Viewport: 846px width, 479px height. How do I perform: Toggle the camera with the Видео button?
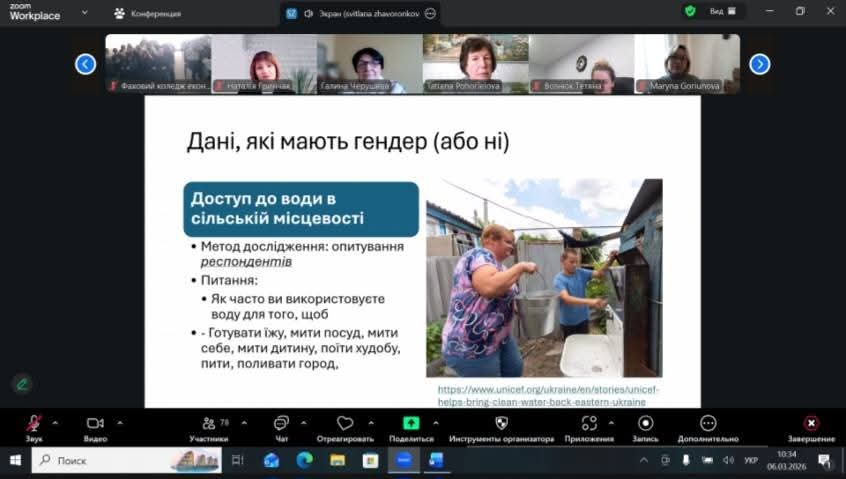point(95,424)
